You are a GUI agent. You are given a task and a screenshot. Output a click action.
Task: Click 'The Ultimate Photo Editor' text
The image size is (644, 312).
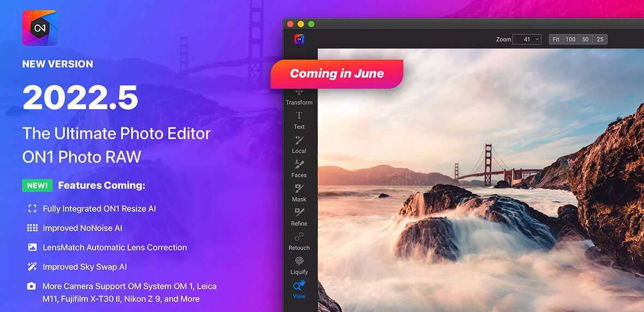tap(116, 134)
